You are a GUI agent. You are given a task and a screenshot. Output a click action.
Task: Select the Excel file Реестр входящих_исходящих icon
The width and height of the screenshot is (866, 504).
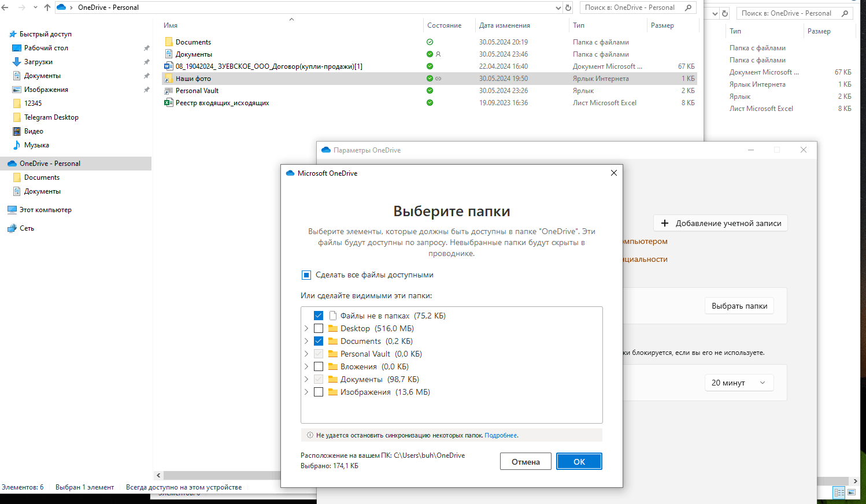pyautogui.click(x=169, y=102)
